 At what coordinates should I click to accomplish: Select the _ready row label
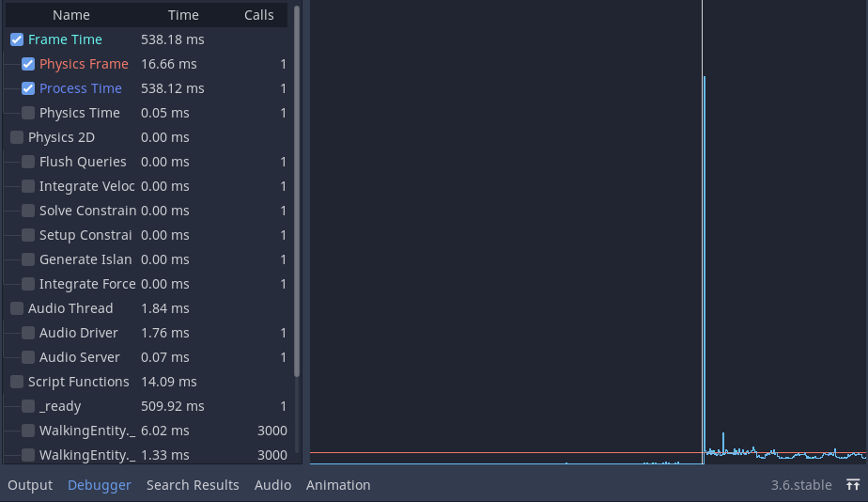(x=60, y=405)
